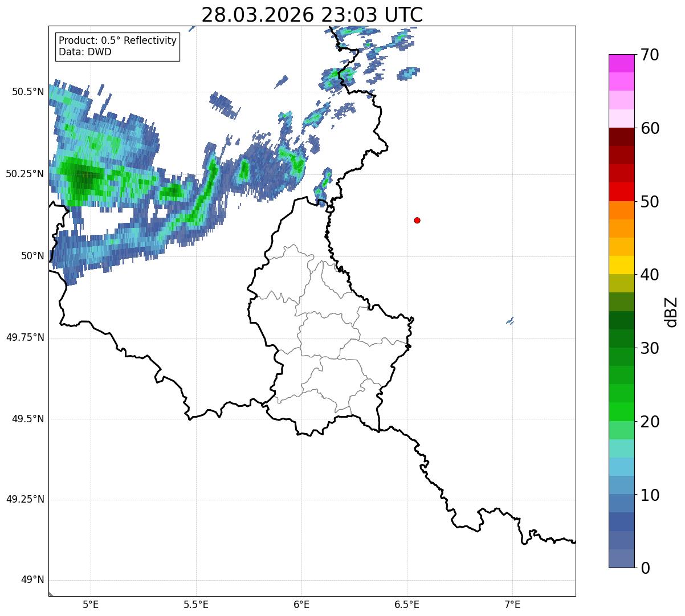Click the small isolated echo near 7°E
The width and height of the screenshot is (685, 616).
pyautogui.click(x=510, y=321)
